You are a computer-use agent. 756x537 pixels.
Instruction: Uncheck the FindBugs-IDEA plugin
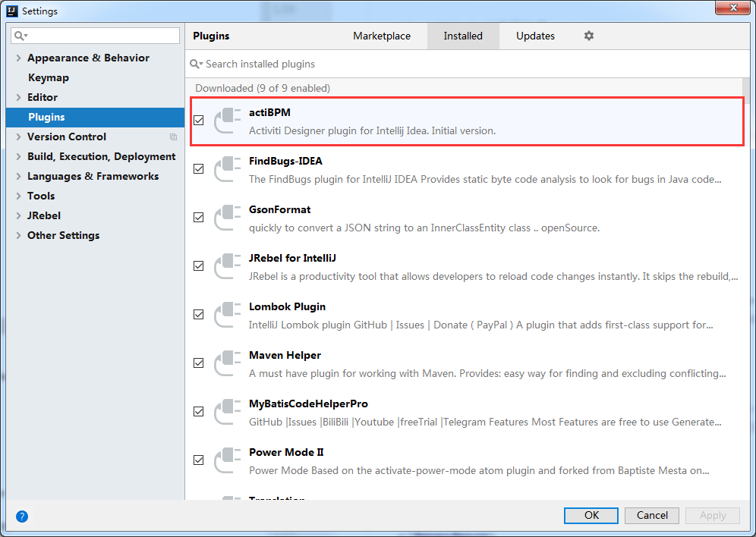pyautogui.click(x=199, y=169)
